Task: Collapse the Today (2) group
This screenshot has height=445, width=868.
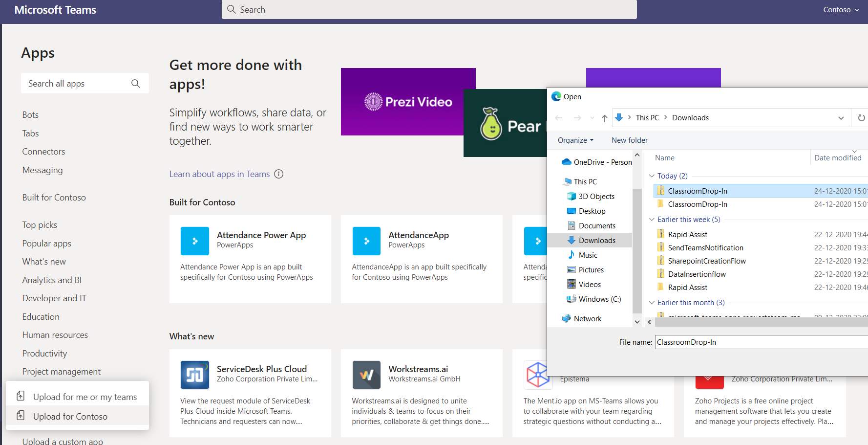Action: 652,176
